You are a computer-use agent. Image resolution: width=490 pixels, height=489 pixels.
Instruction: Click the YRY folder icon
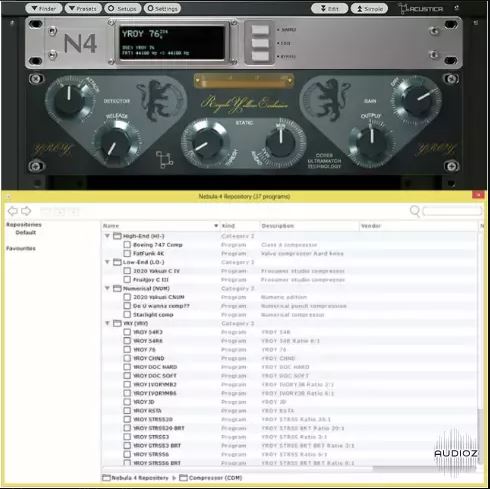117,323
